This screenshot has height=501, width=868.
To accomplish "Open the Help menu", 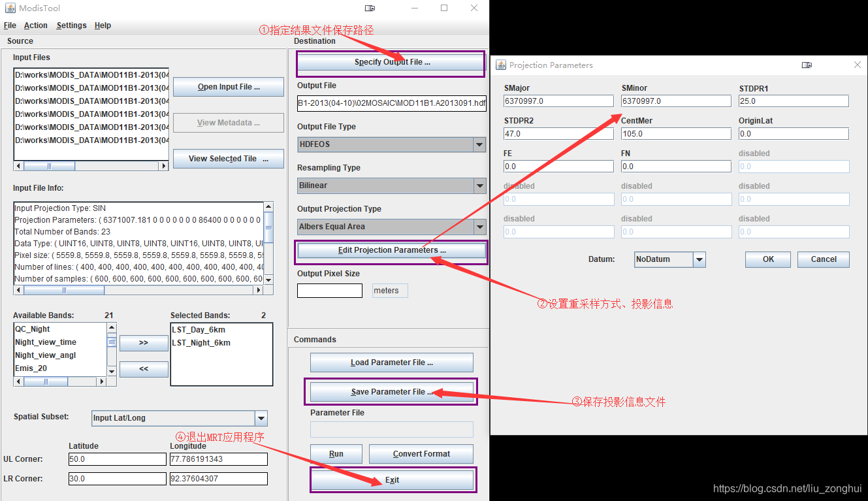I will (x=103, y=25).
